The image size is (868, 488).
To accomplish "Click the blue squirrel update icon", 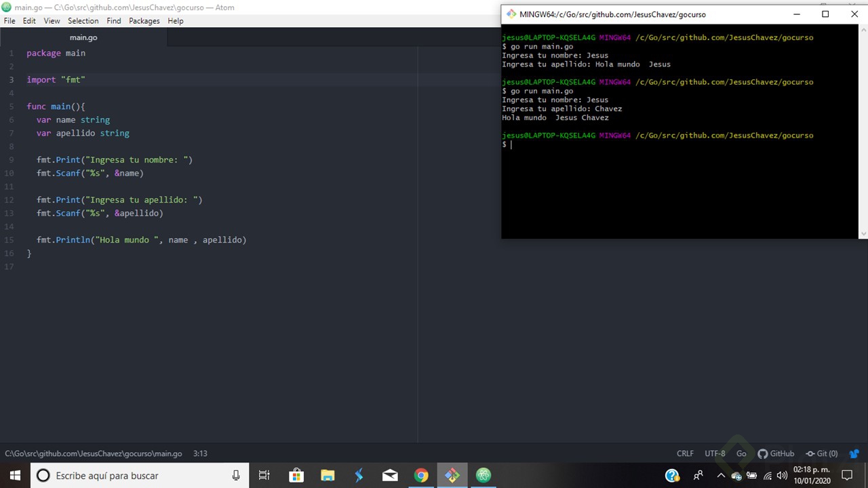I will coord(854,453).
